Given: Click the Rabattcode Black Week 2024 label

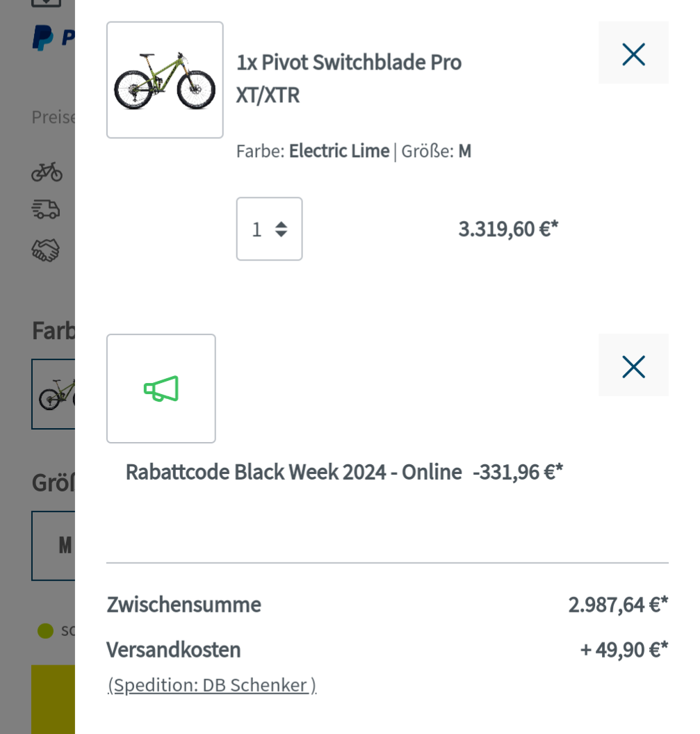Looking at the screenshot, I should point(293,472).
